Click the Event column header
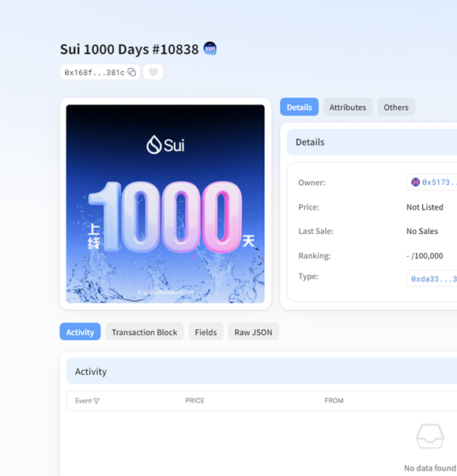Viewport: 457px width, 476px height. (x=83, y=401)
